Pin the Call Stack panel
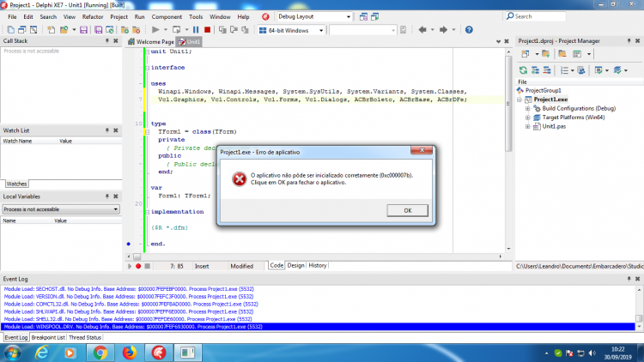The image size is (644, 362). pyautogui.click(x=107, y=41)
